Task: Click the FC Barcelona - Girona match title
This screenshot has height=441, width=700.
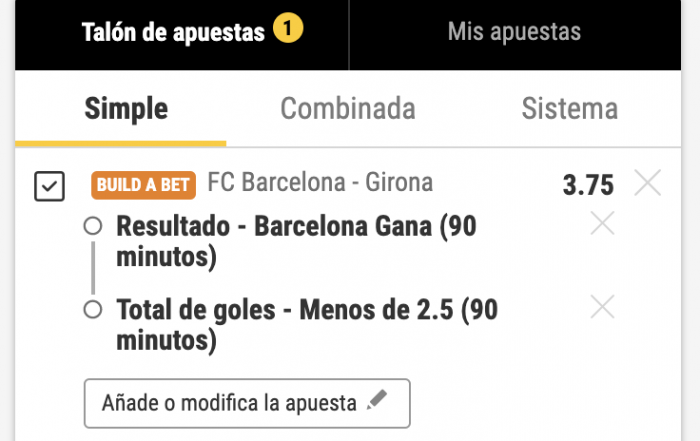Action: click(x=320, y=183)
